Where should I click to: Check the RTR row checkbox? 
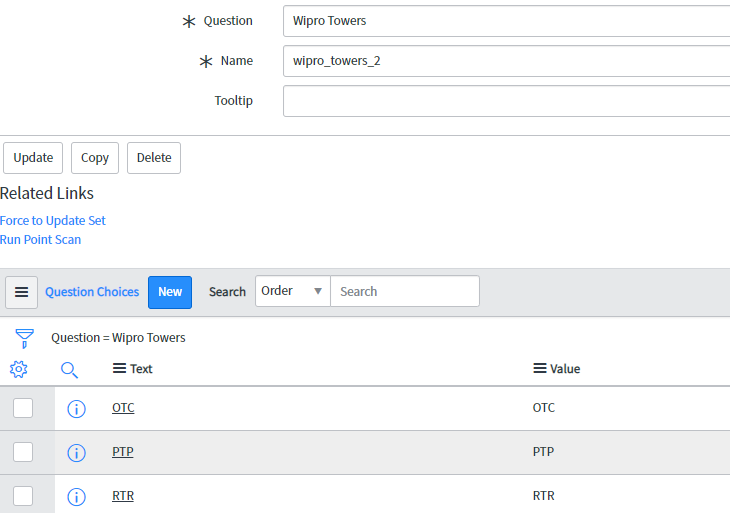(23, 496)
